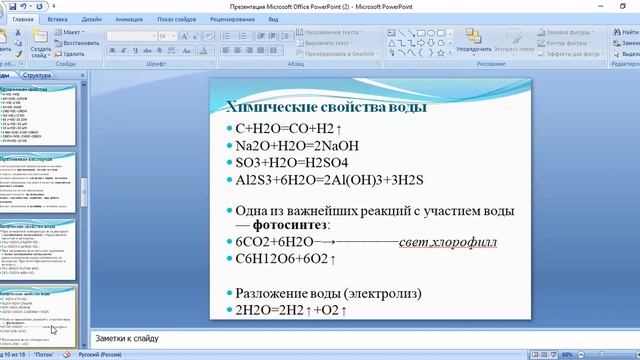The height and width of the screenshot is (360, 640).
Task: Undo the last action in the quick access toolbar
Action: (x=24, y=7)
